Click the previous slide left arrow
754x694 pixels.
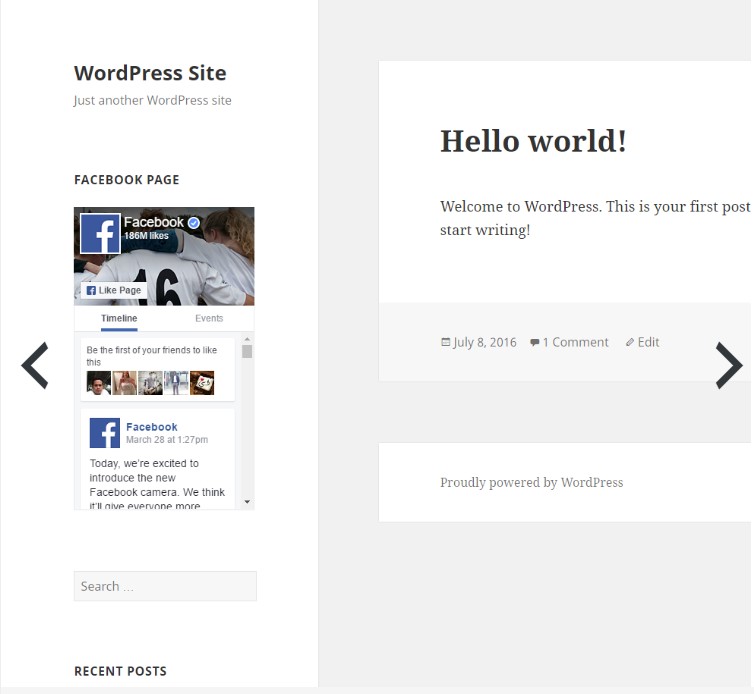point(35,365)
